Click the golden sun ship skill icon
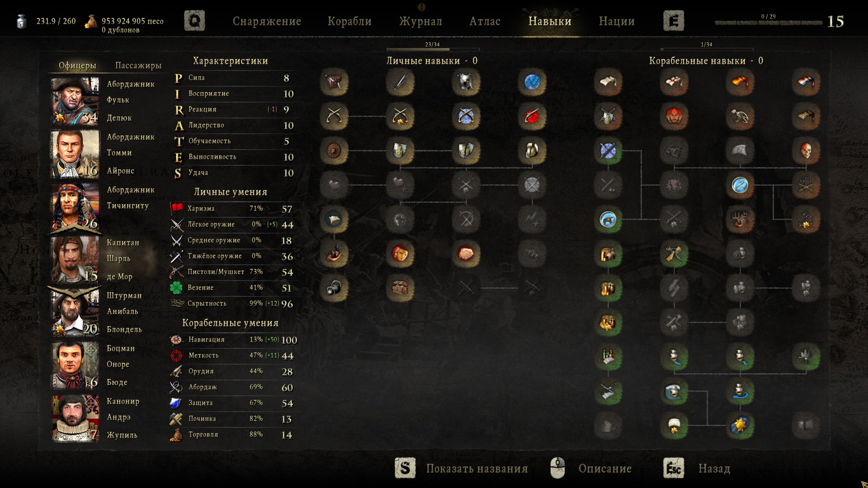868x488 pixels. (x=740, y=425)
